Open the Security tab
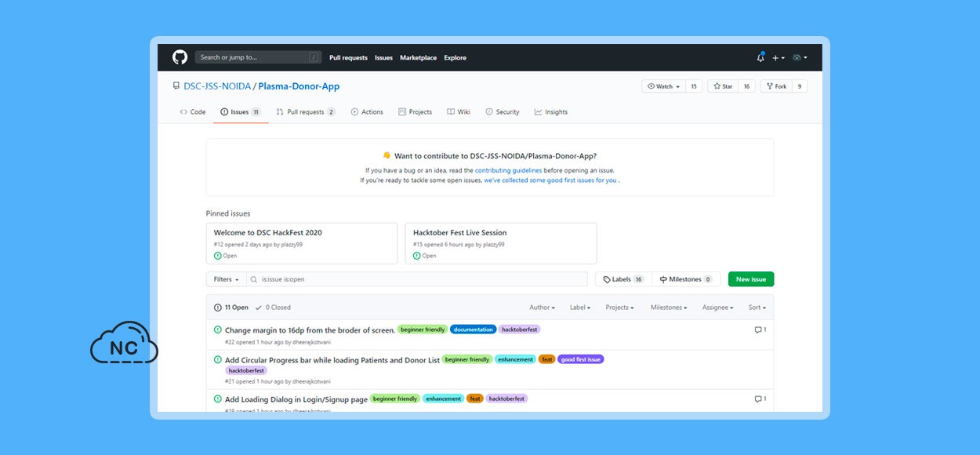The image size is (980, 455). click(503, 112)
